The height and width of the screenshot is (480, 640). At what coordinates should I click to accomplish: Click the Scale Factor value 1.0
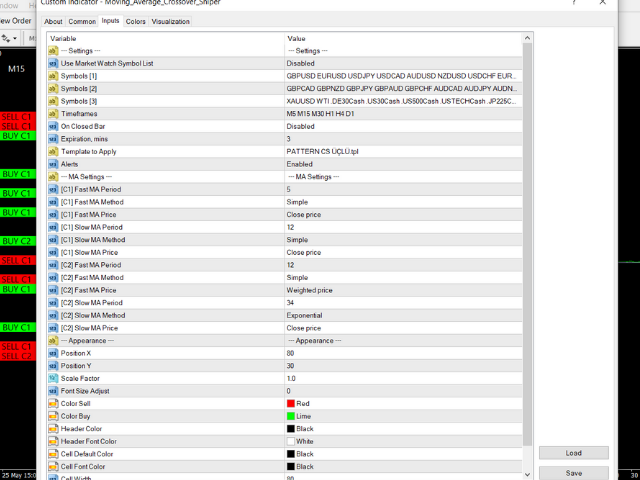(403, 378)
